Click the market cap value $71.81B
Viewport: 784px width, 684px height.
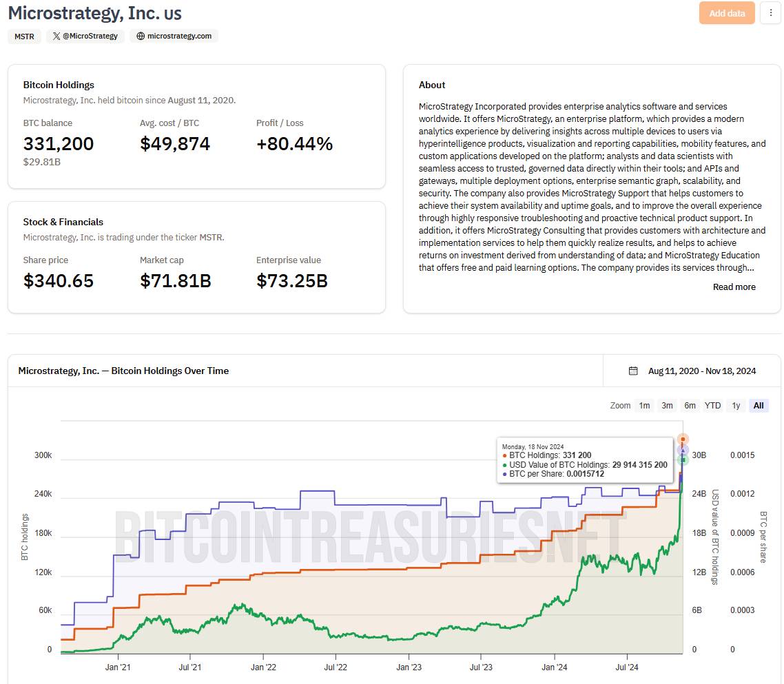[x=176, y=281]
